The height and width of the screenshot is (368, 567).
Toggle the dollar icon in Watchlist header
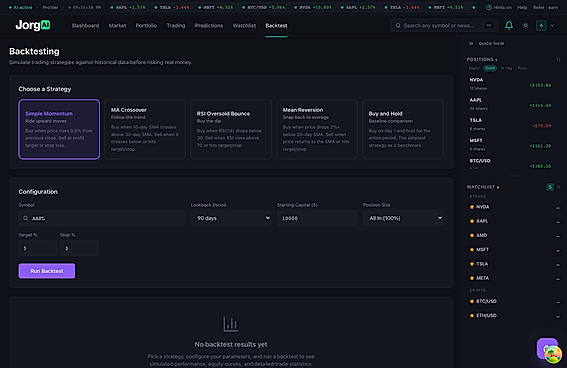pyautogui.click(x=550, y=187)
